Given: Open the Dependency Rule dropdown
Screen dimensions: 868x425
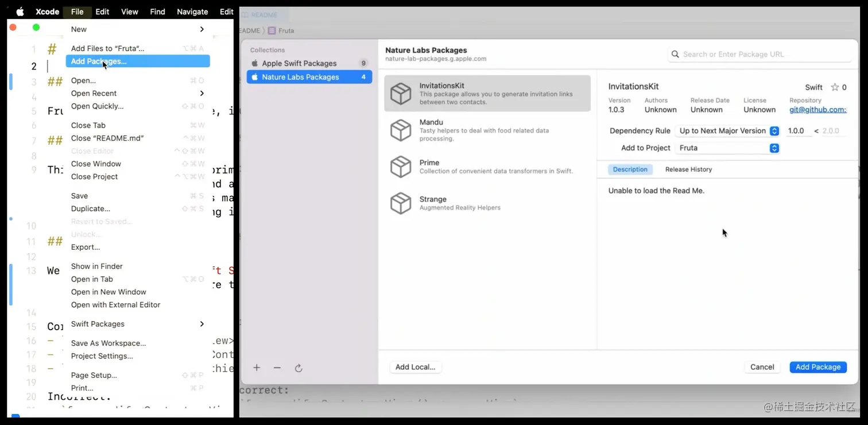Looking at the screenshot, I should click(727, 131).
